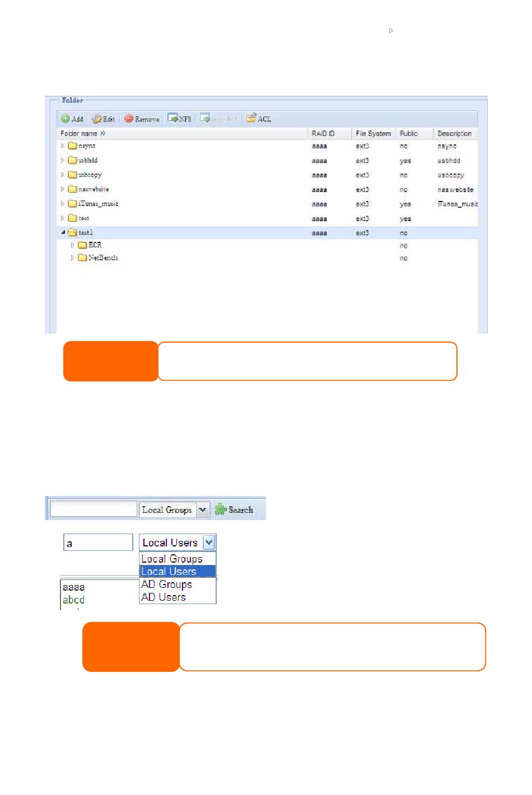Click the Remove folder button
Viewport: 532px width, 795px height.
[x=142, y=119]
